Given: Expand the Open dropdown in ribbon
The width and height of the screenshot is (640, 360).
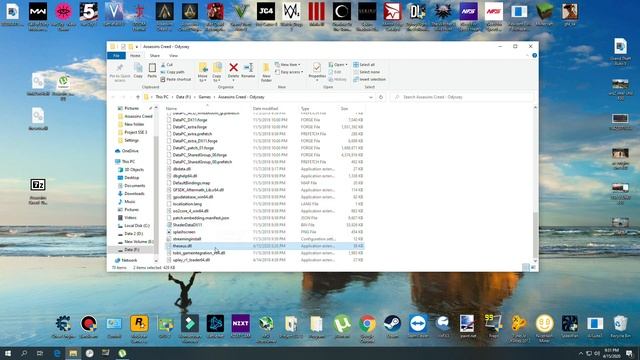Looking at the screenshot, I should [x=338, y=64].
